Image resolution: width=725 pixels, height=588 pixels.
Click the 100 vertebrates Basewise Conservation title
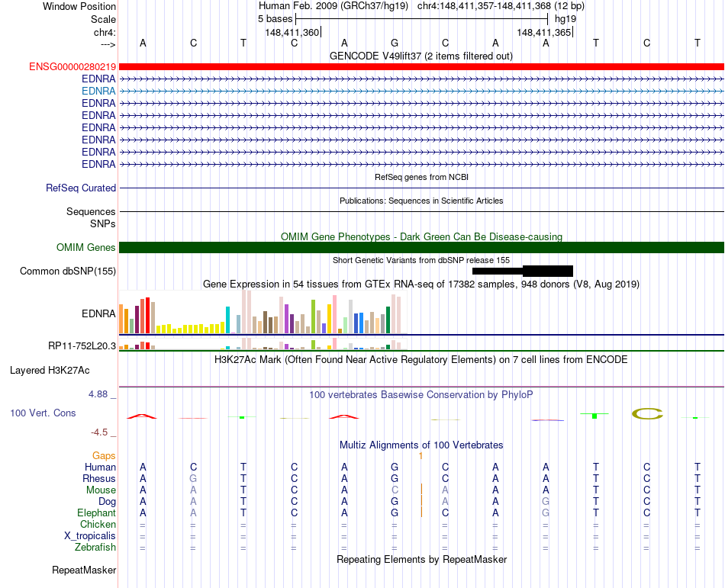tap(421, 394)
